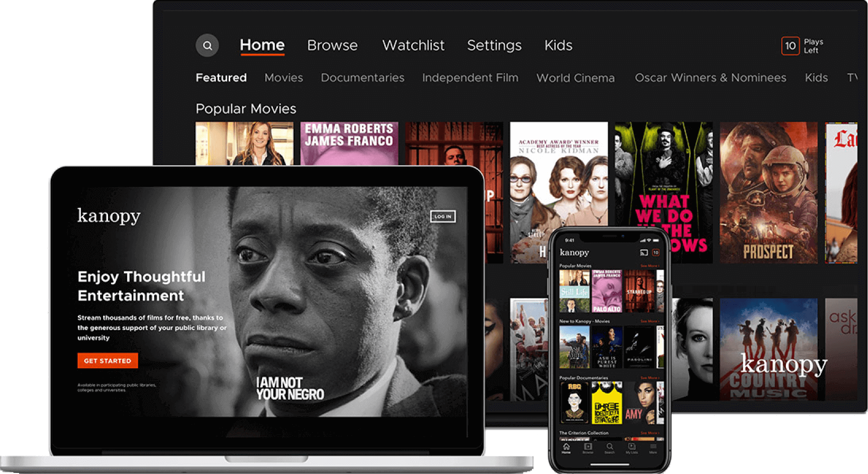868x474 pixels.
Task: Tap the cast icon in phone app header
Action: coord(644,253)
